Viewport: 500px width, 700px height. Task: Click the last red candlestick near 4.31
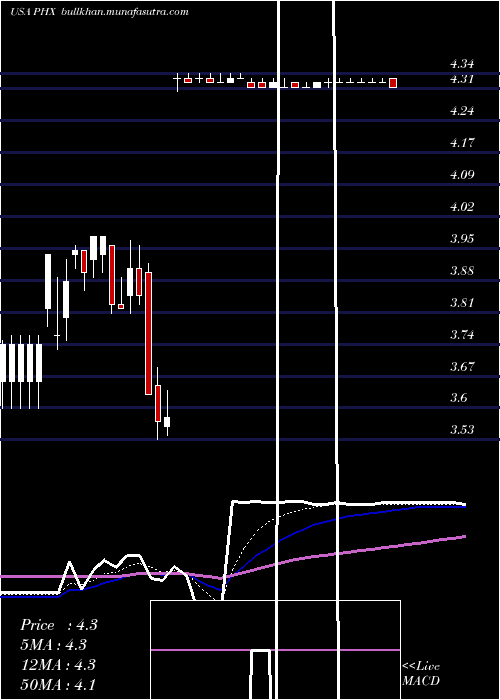click(x=393, y=83)
